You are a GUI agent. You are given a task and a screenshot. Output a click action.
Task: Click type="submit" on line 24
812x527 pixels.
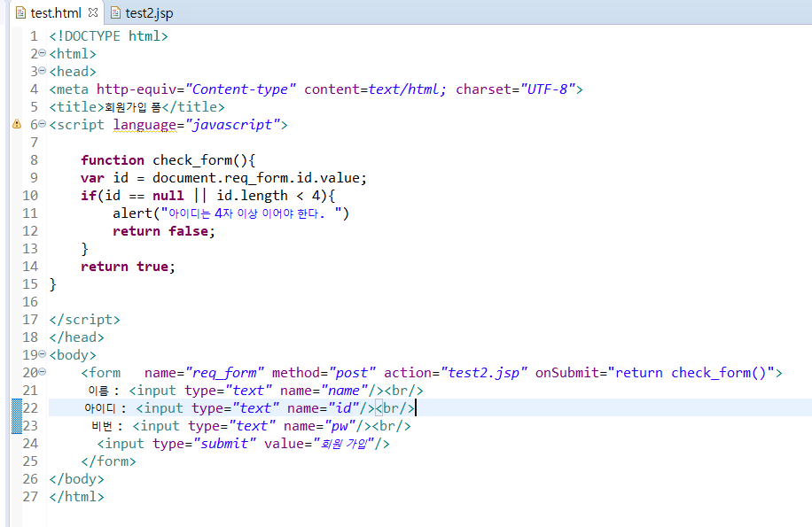click(x=204, y=444)
